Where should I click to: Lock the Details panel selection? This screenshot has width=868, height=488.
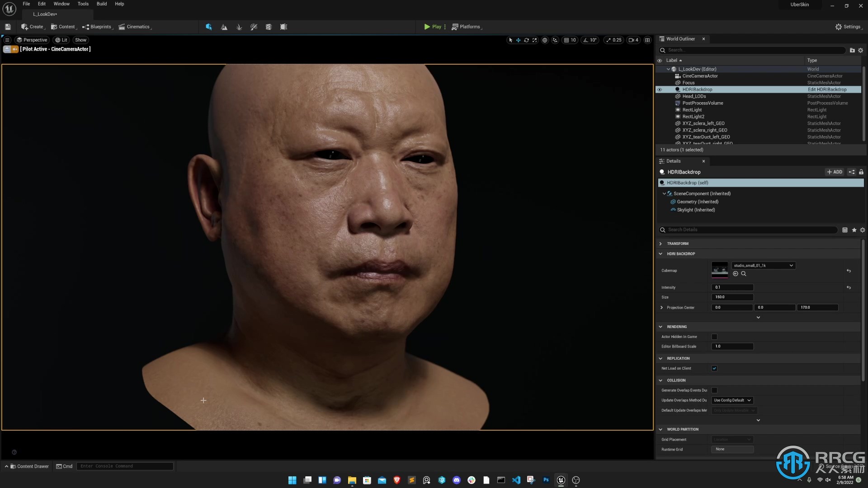[x=861, y=172]
